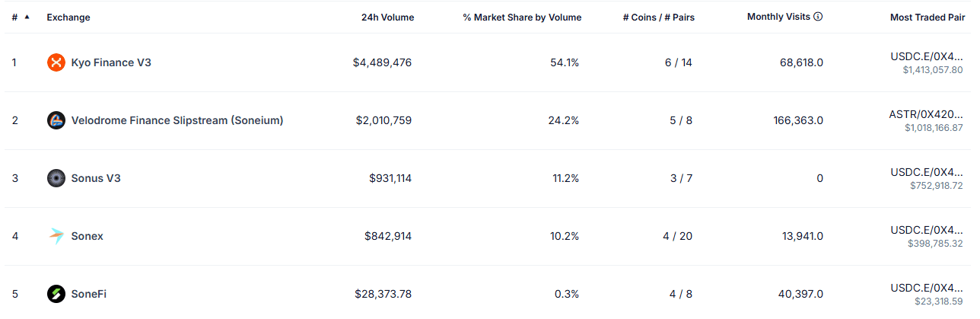Click the Monthly Visits info icon
Screen dimensions: 980x319
pos(818,17)
